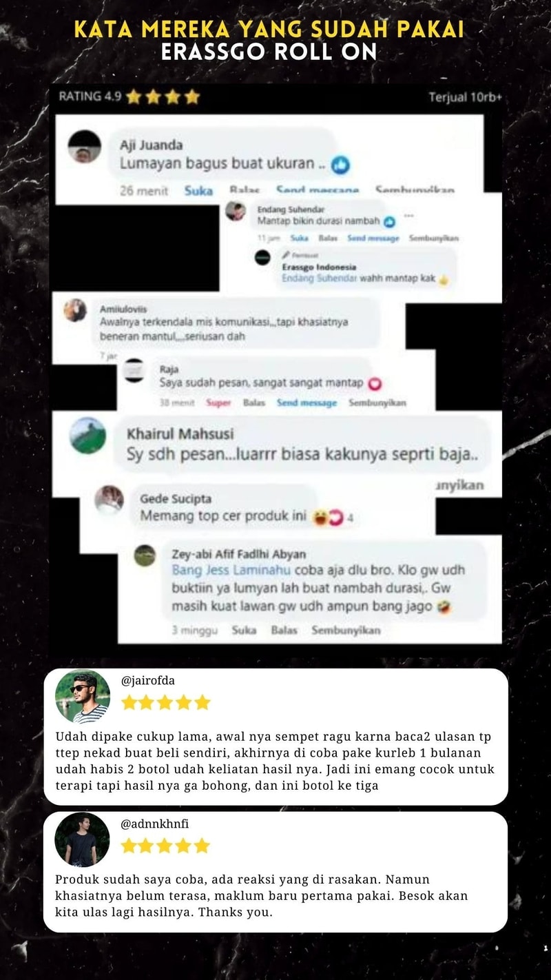The image size is (551, 980).
Task: Click Endang Suhendar's small avatar
Action: [236, 211]
